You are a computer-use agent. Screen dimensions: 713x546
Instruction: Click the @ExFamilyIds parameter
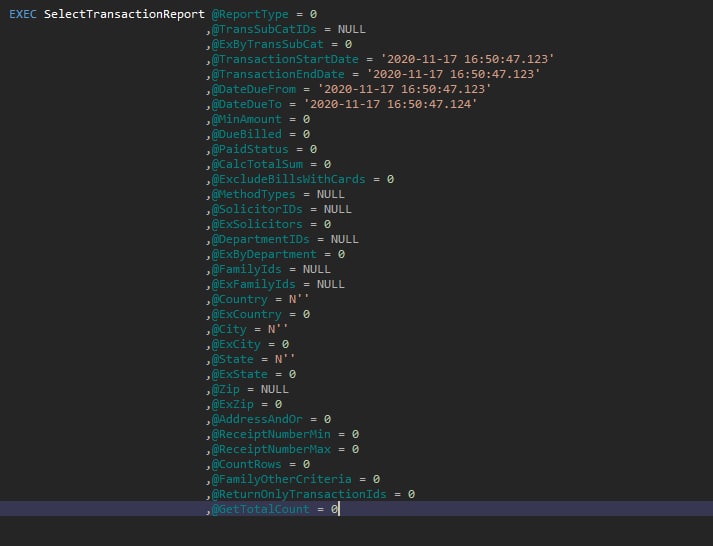(253, 284)
